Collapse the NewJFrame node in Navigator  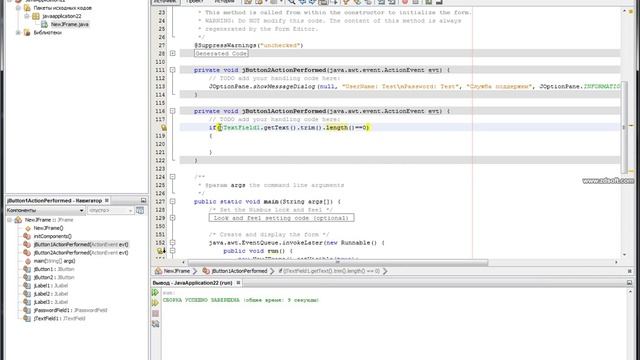9,220
